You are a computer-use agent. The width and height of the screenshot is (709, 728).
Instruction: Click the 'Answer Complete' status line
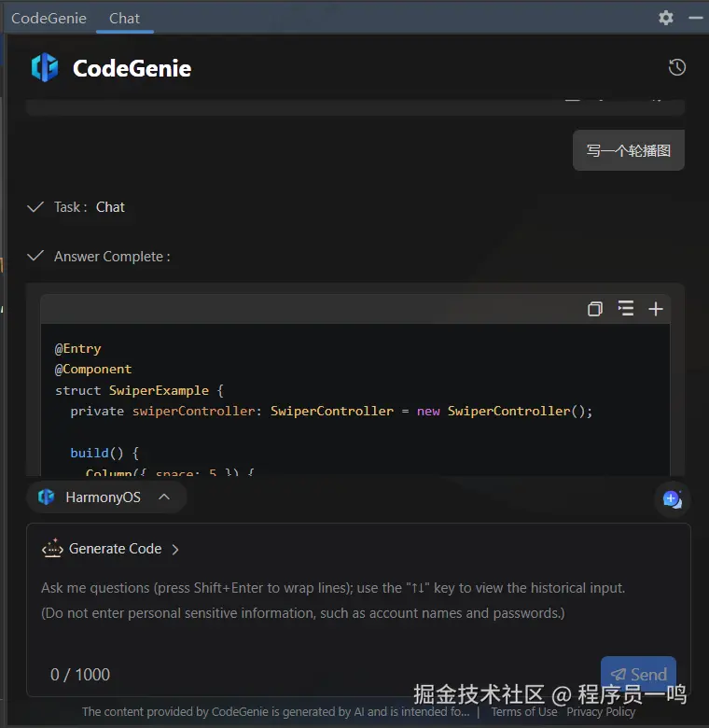click(99, 257)
